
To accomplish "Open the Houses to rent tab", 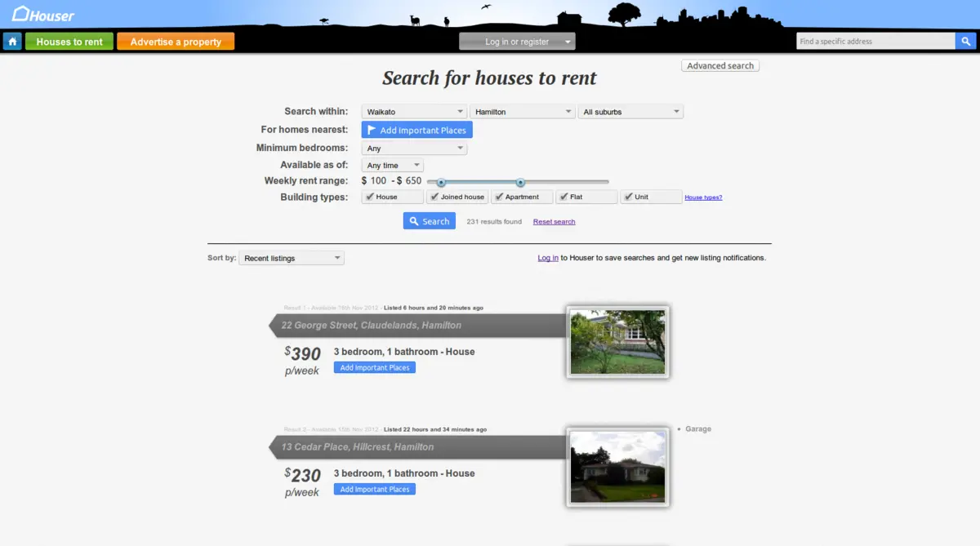I will (69, 42).
